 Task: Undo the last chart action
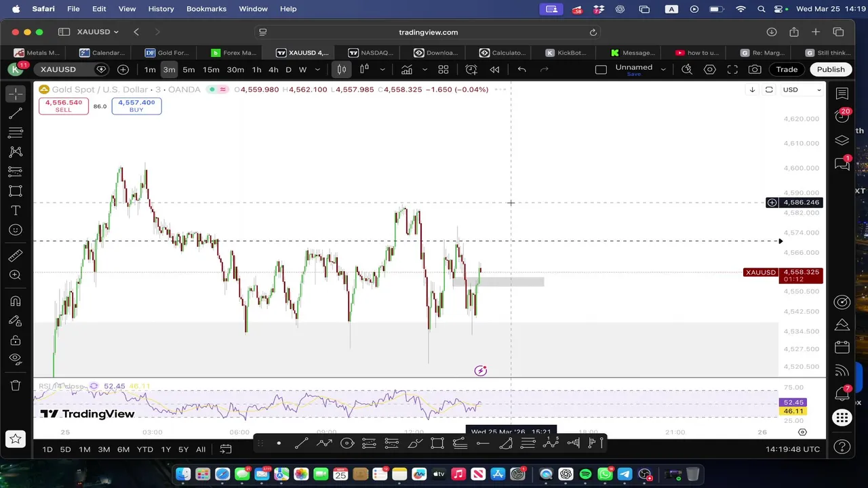pyautogui.click(x=521, y=69)
